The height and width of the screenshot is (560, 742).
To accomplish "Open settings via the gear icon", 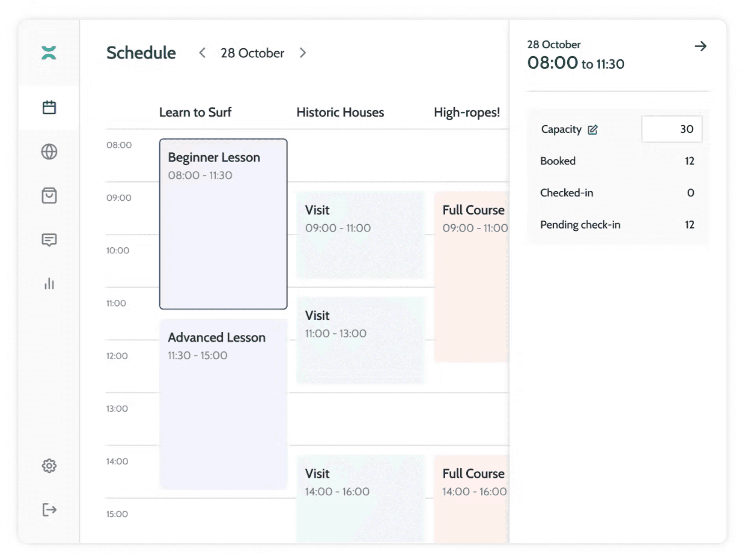I will pos(49,466).
